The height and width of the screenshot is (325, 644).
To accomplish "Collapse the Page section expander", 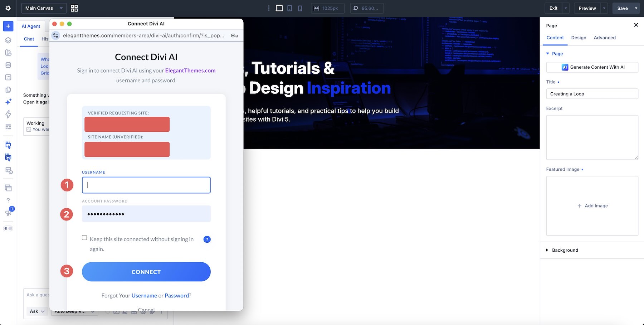I will click(547, 54).
